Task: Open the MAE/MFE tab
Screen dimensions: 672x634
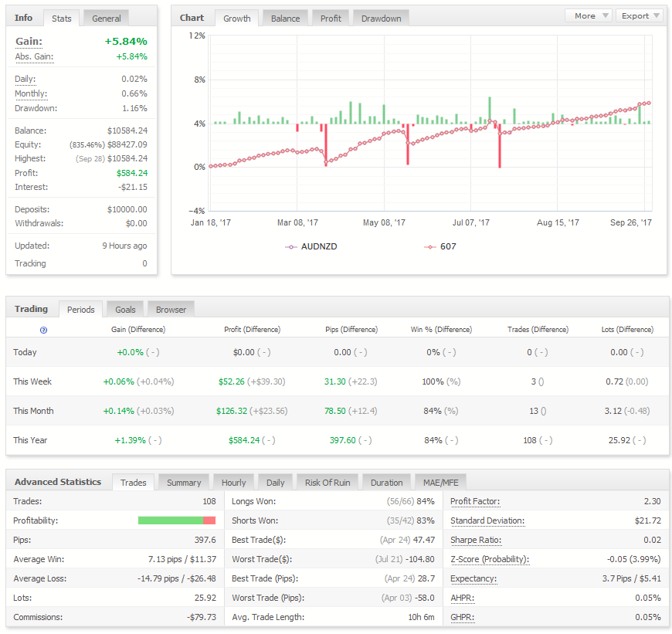Action: point(440,483)
